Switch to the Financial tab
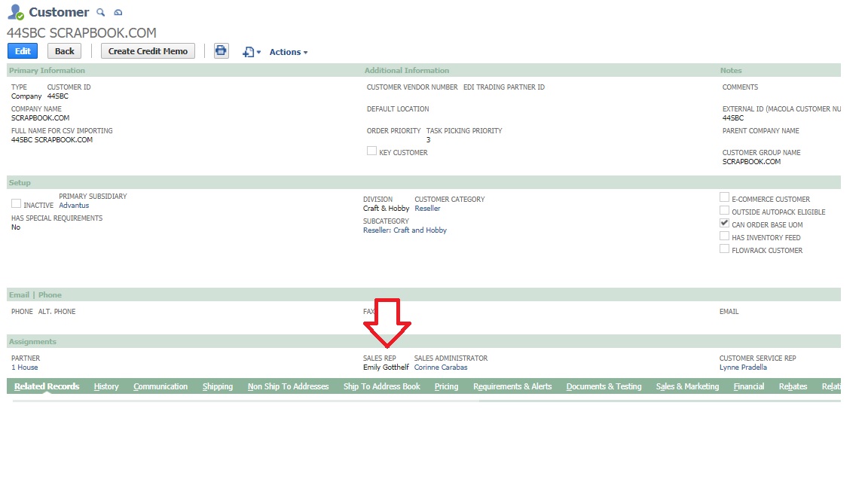Image resolution: width=868 pixels, height=488 pixels. 748,386
